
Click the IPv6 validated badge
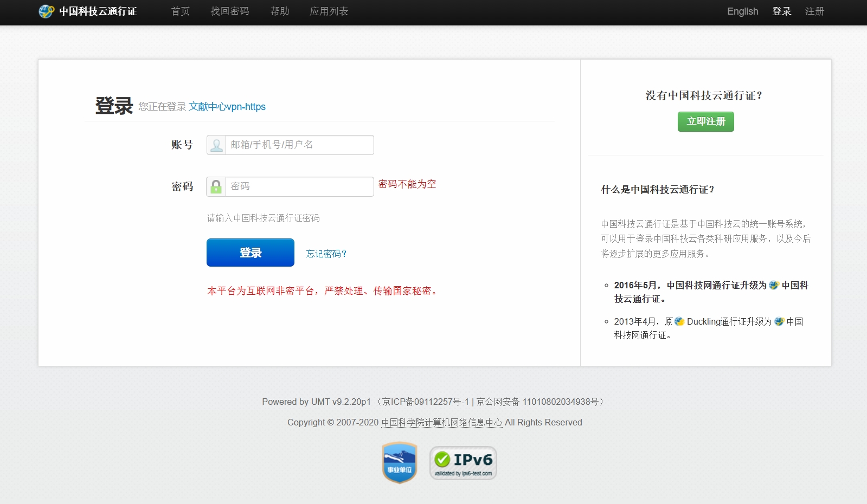click(463, 463)
